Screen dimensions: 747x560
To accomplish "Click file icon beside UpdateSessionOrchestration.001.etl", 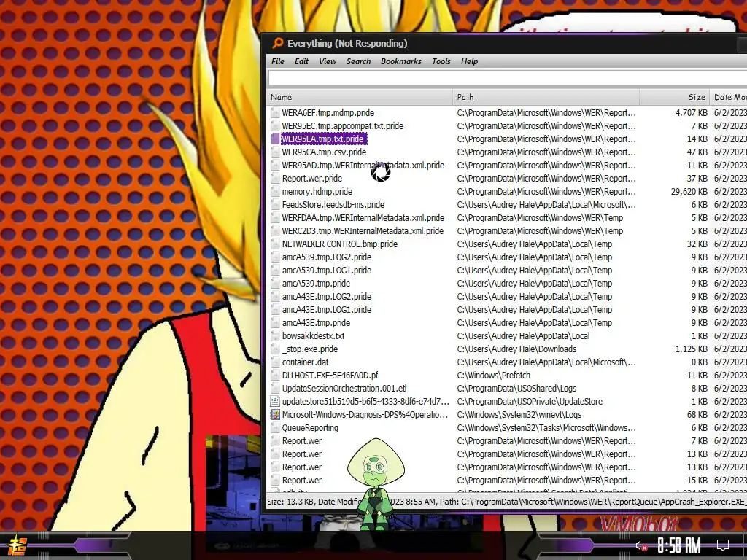I will 275,389.
